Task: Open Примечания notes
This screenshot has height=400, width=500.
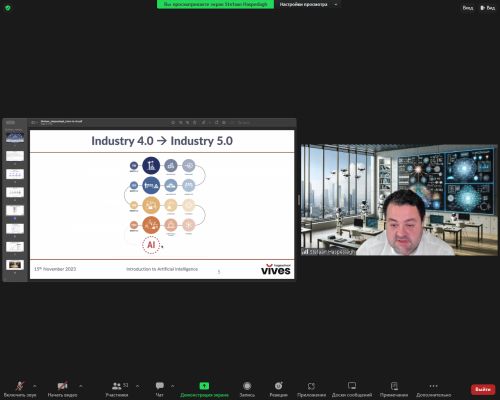Action: (x=394, y=389)
